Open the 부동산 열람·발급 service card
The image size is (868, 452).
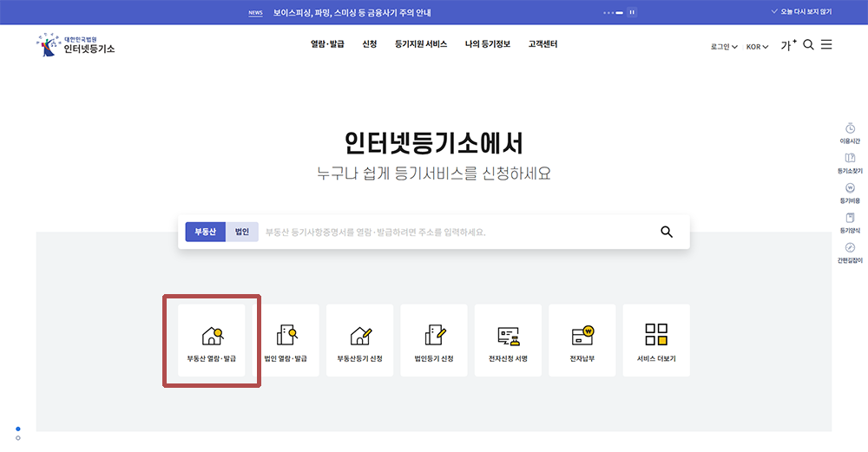(212, 340)
